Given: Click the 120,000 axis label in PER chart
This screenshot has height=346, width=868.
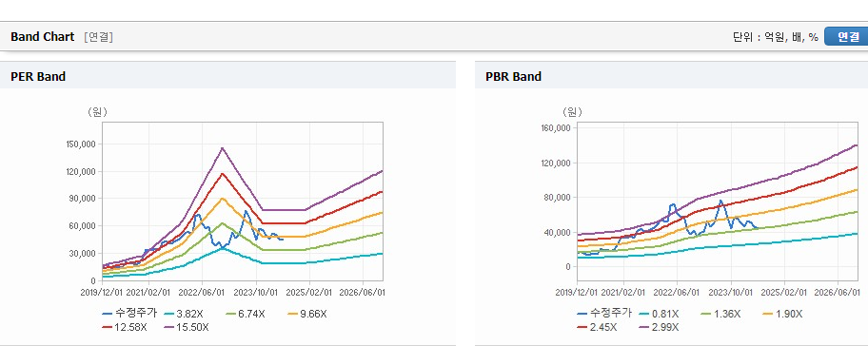Looking at the screenshot, I should click(x=81, y=171).
